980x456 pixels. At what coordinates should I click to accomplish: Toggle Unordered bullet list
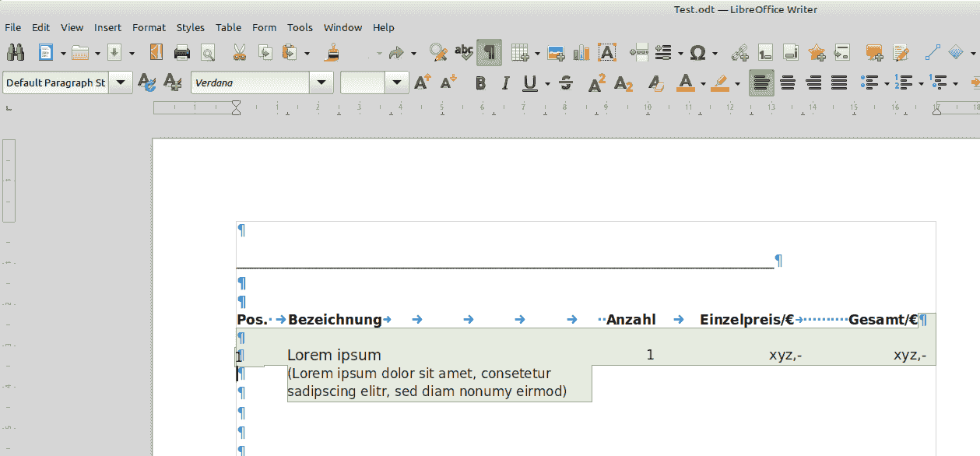coord(869,82)
